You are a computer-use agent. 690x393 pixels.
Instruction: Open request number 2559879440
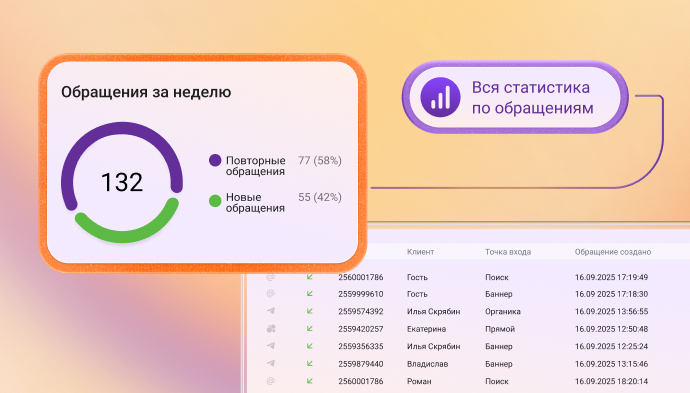[x=360, y=364]
